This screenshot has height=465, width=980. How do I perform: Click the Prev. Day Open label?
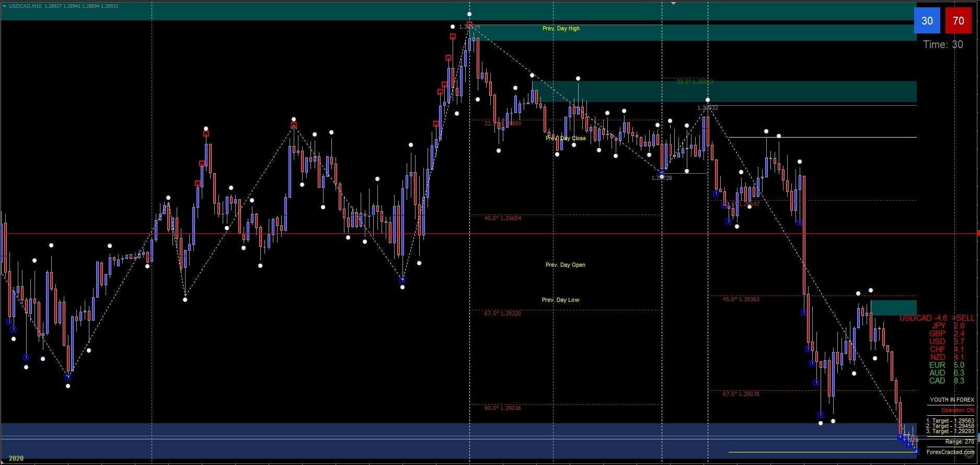(565, 265)
